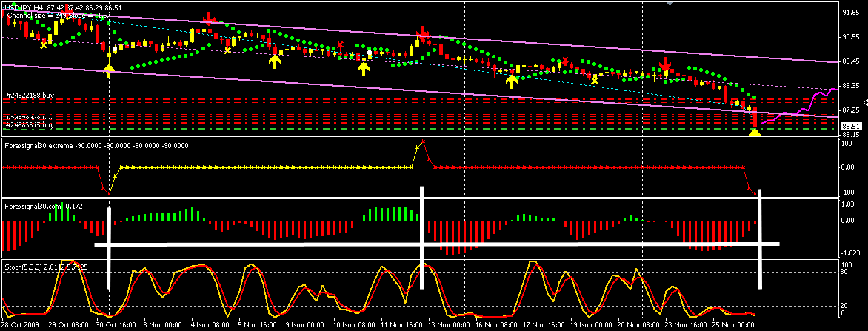Click the red down arrow at the 12 Nov price peak
Viewport: 868px width, 331px height.
[x=423, y=33]
